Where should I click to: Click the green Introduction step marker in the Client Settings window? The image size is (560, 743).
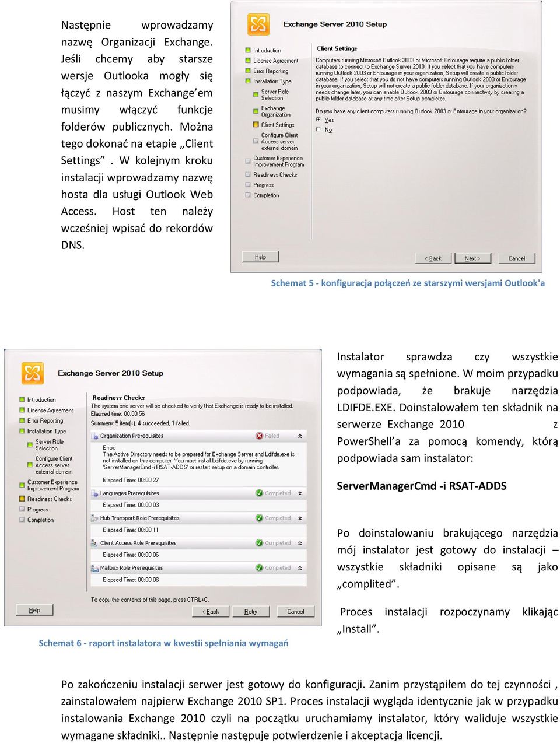248,51
